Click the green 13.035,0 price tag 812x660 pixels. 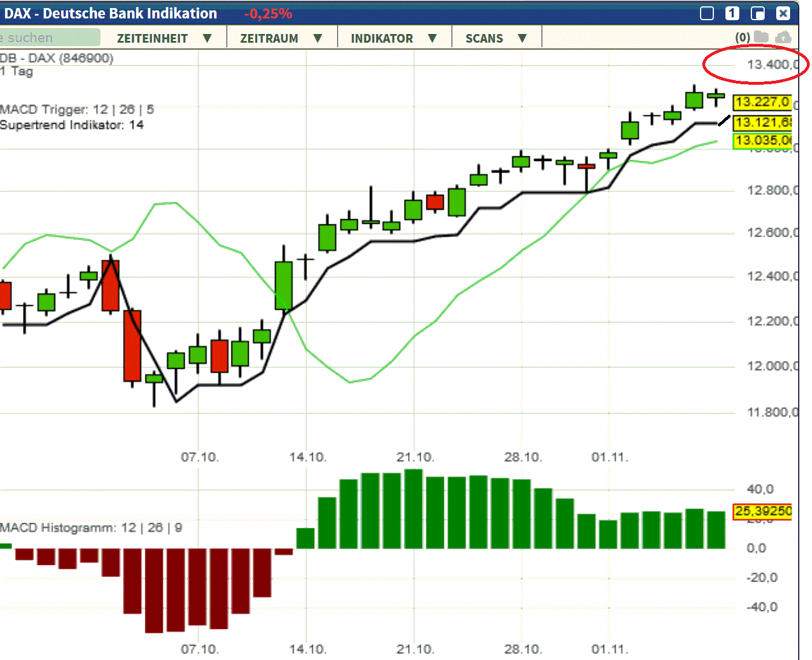click(x=762, y=140)
